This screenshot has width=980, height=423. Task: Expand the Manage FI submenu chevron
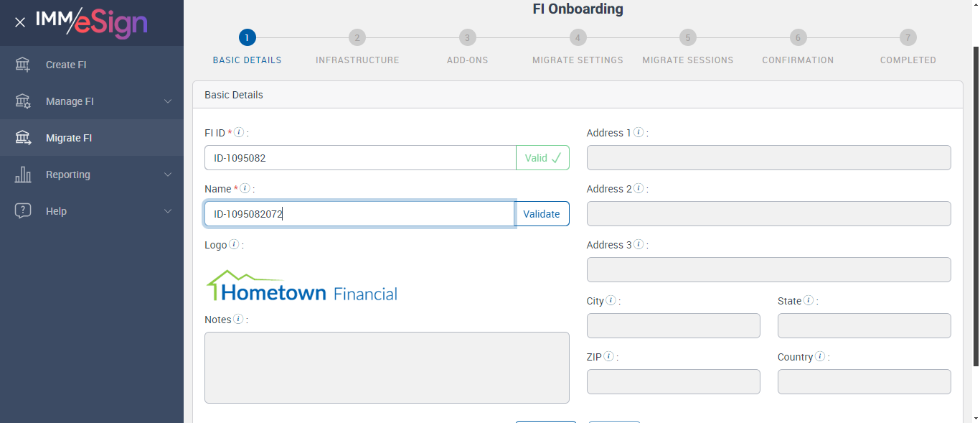point(168,101)
